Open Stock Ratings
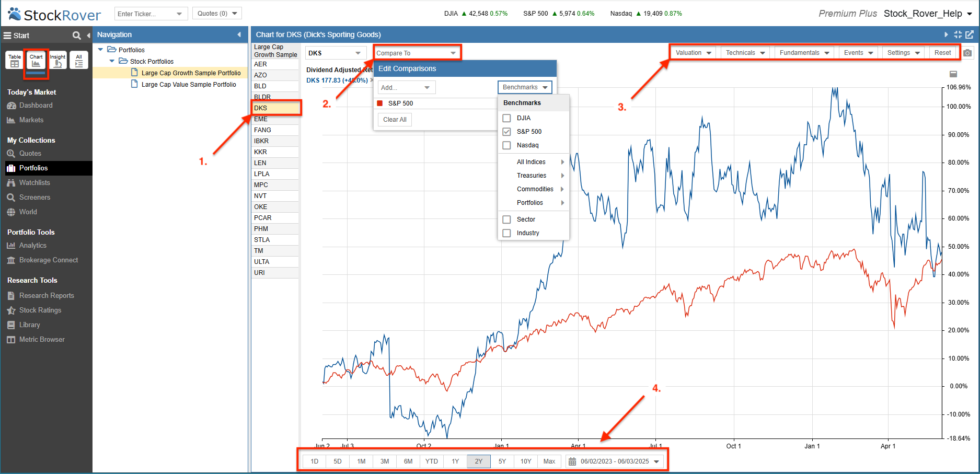Viewport: 980px width, 474px height. click(34, 310)
